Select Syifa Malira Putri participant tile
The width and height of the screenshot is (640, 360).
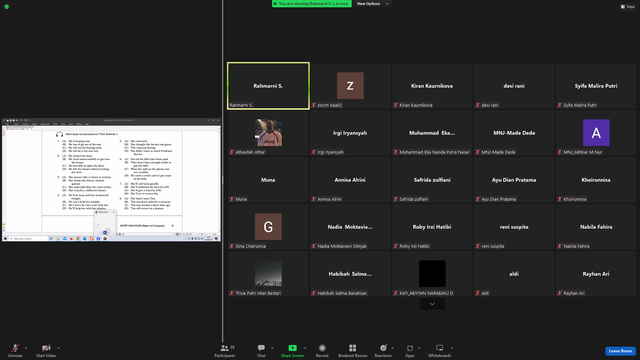pos(596,86)
